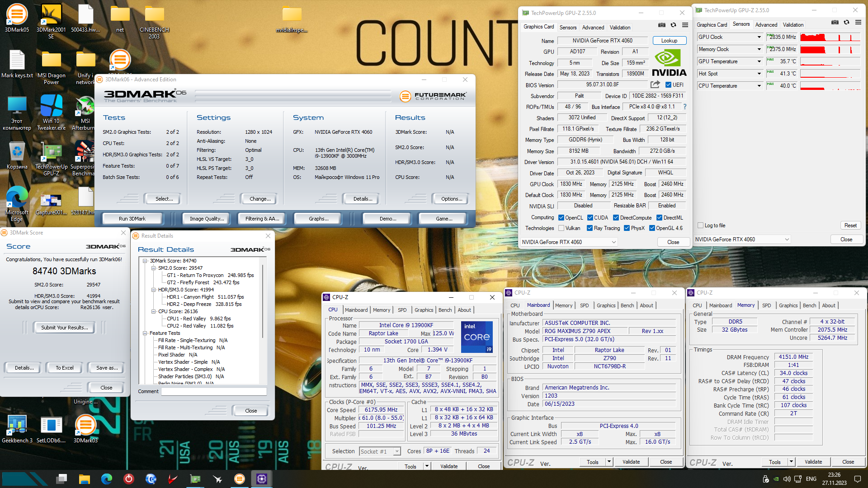
Task: Switch to Advanced tab in GPU-Z Graphics Card window
Action: [593, 28]
